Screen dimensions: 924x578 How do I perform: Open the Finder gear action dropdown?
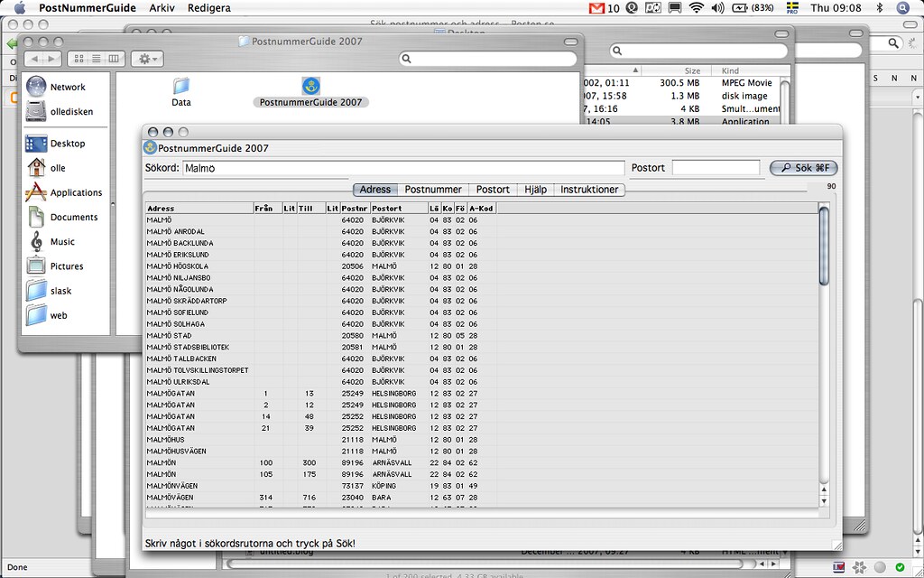147,59
